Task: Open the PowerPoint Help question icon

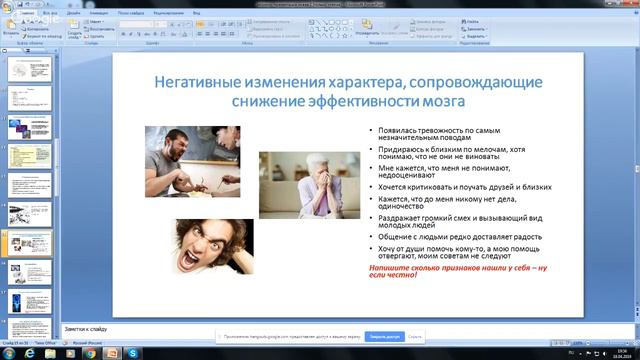Action: point(636,13)
